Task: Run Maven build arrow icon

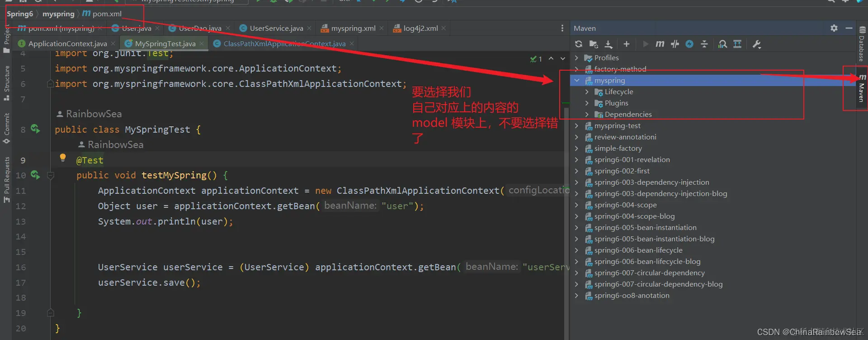Action: pos(646,44)
